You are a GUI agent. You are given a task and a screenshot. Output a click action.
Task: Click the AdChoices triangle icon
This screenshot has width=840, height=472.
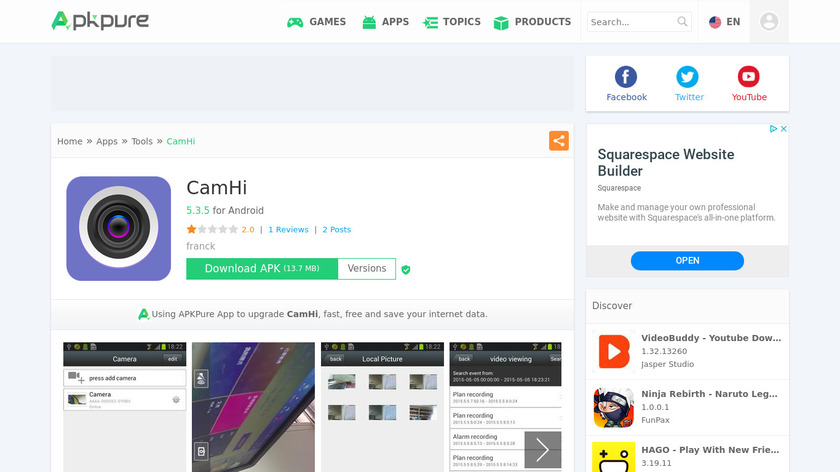773,129
